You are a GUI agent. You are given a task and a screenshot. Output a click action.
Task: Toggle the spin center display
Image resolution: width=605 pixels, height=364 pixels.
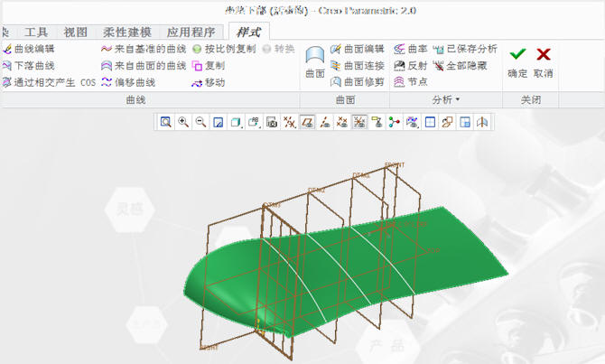click(x=395, y=122)
